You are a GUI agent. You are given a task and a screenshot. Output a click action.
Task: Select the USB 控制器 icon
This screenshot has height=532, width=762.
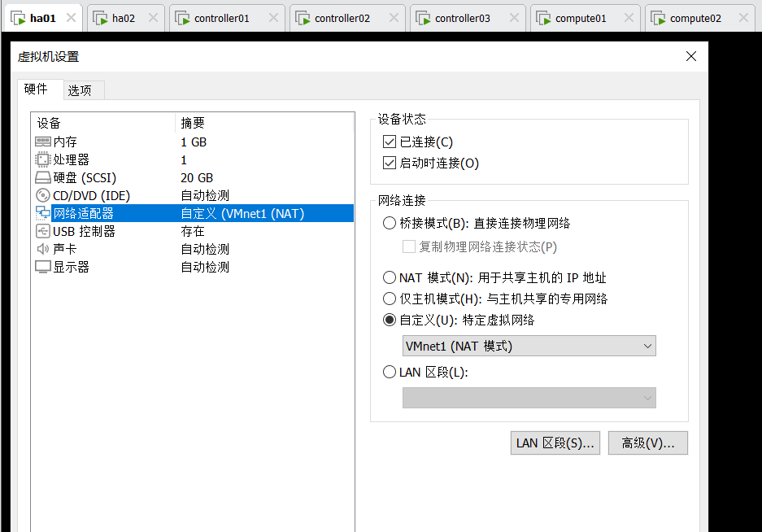coord(43,231)
